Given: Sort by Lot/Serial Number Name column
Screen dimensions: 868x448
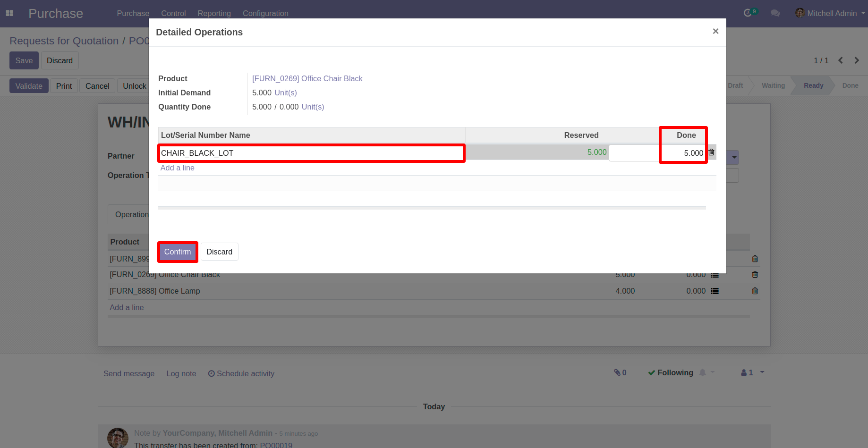Looking at the screenshot, I should [312, 135].
